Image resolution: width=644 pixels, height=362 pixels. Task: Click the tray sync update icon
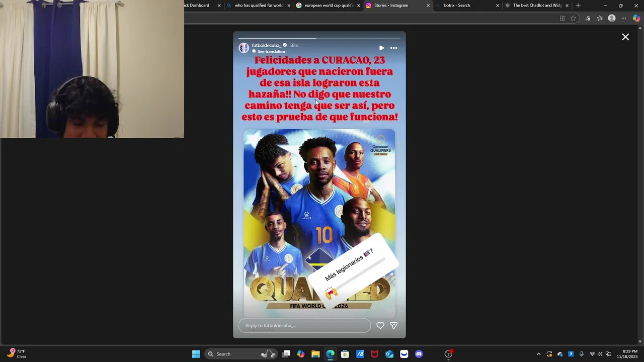click(549, 354)
